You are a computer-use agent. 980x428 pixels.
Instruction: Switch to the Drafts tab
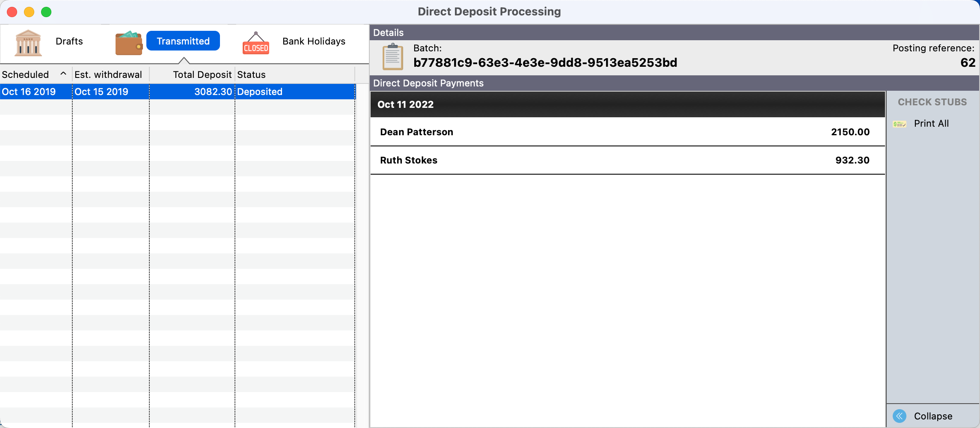click(x=69, y=42)
